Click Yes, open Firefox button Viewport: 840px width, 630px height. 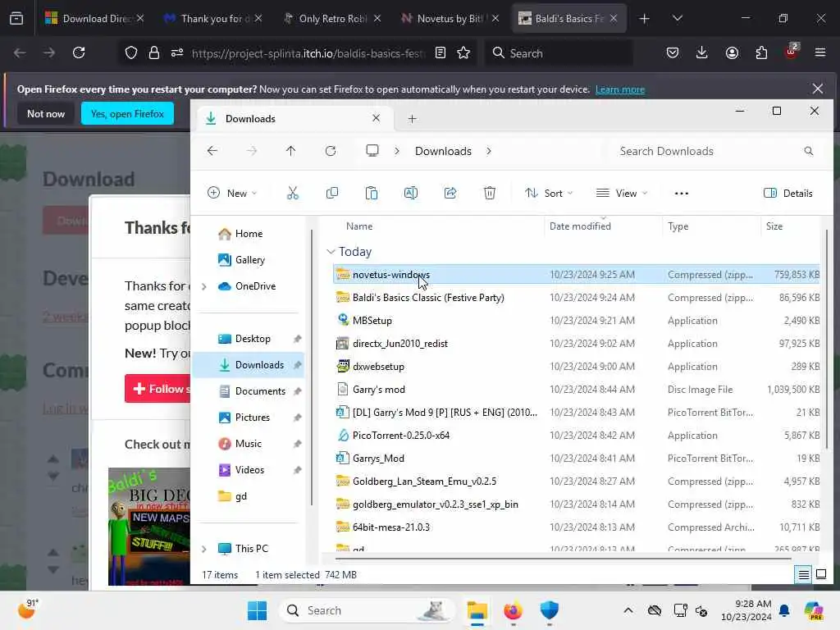pos(127,113)
